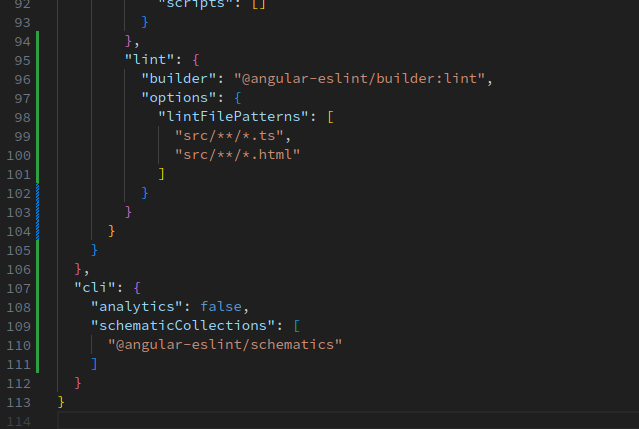The width and height of the screenshot is (639, 429).
Task: Place cursor in the "@angular-eslint/schematics" string
Action: [x=225, y=345]
